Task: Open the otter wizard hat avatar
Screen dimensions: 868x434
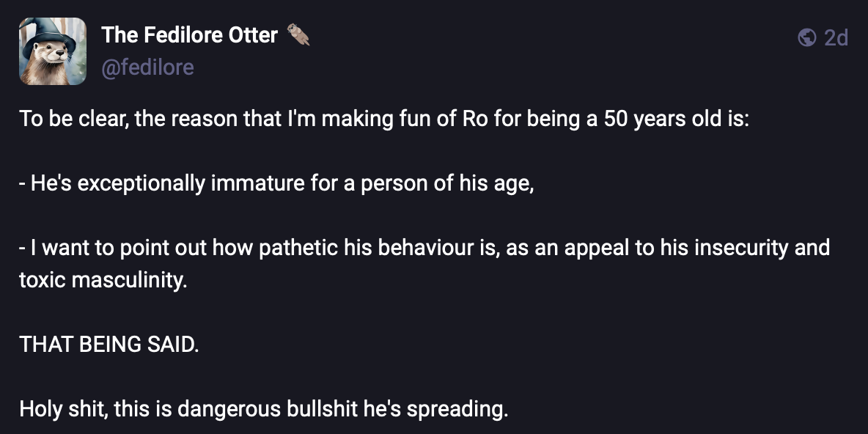Action: tap(53, 51)
